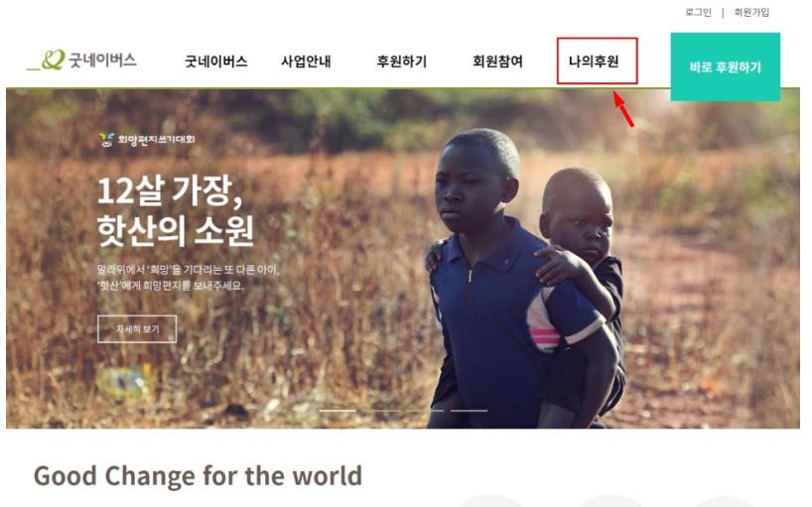Jump to the third banner slide indicator
This screenshot has width=812, height=507.
click(x=425, y=411)
